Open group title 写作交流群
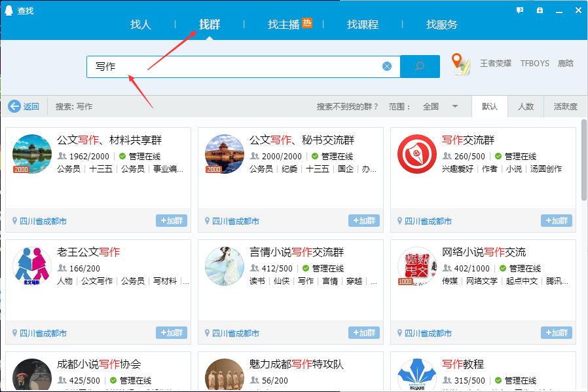Viewport: 588px width, 392px height. click(x=468, y=140)
